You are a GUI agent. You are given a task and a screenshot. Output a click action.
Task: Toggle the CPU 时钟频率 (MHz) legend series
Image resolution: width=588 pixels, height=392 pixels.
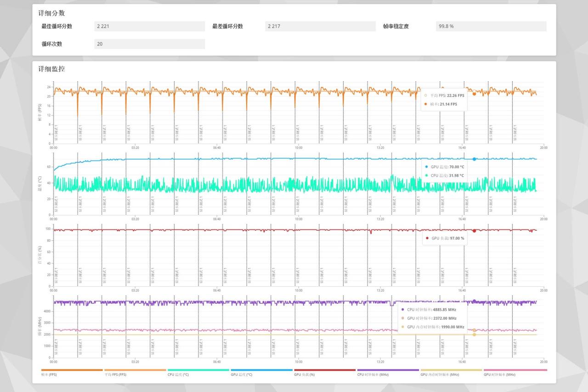388,373
